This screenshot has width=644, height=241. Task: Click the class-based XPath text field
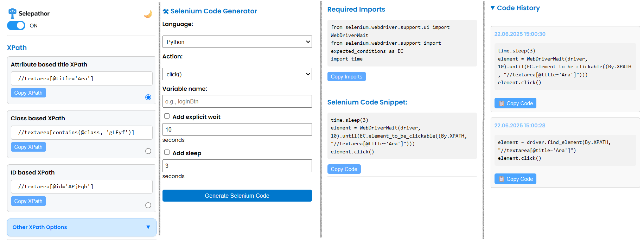click(82, 132)
